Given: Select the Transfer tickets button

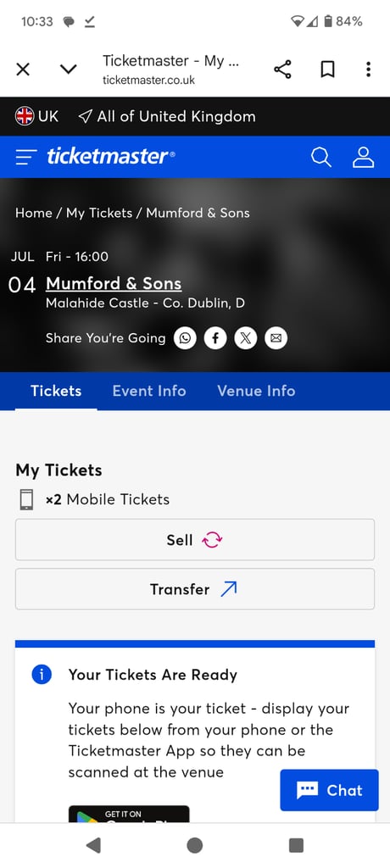Looking at the screenshot, I should point(195,589).
